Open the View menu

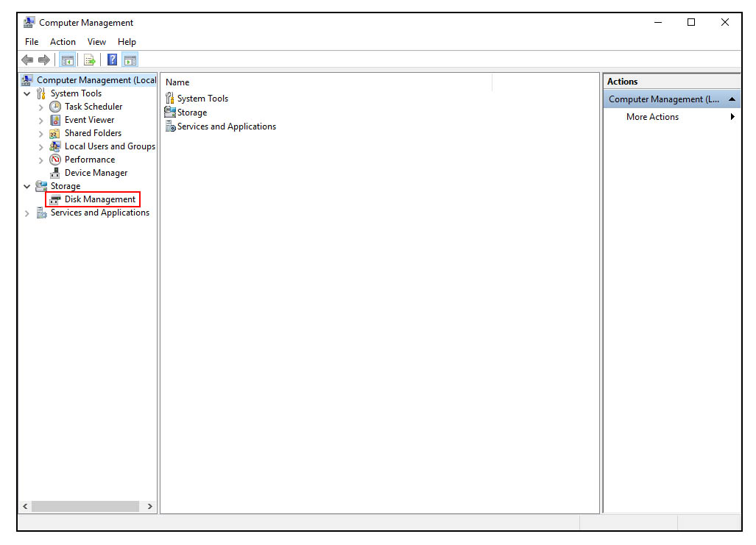(96, 42)
